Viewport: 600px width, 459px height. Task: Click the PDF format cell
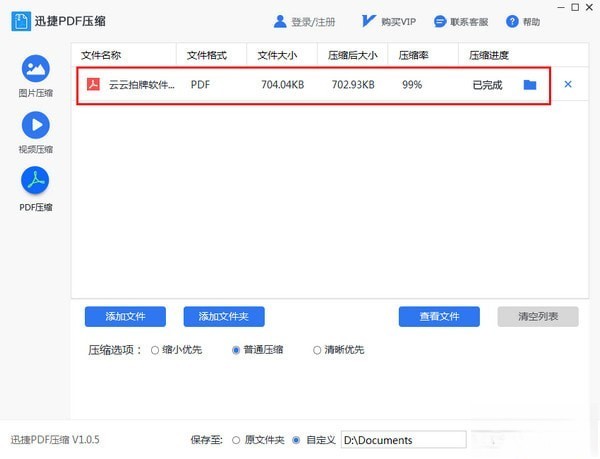coord(200,85)
